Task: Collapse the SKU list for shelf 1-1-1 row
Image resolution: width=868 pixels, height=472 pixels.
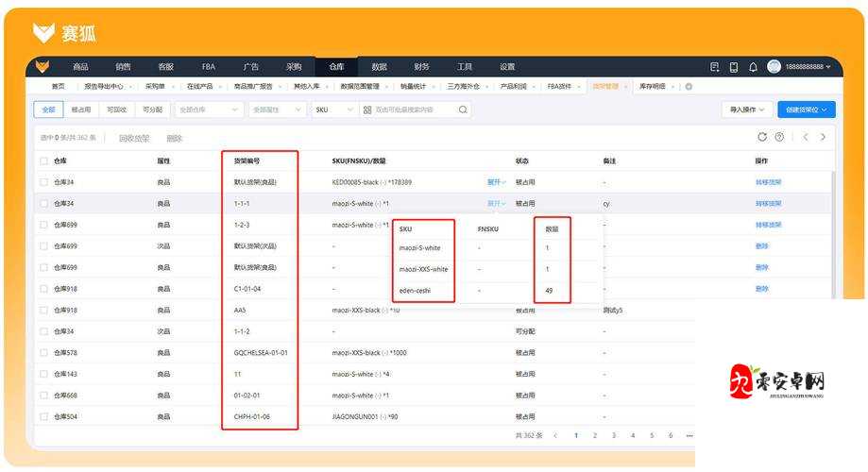Action: point(497,204)
